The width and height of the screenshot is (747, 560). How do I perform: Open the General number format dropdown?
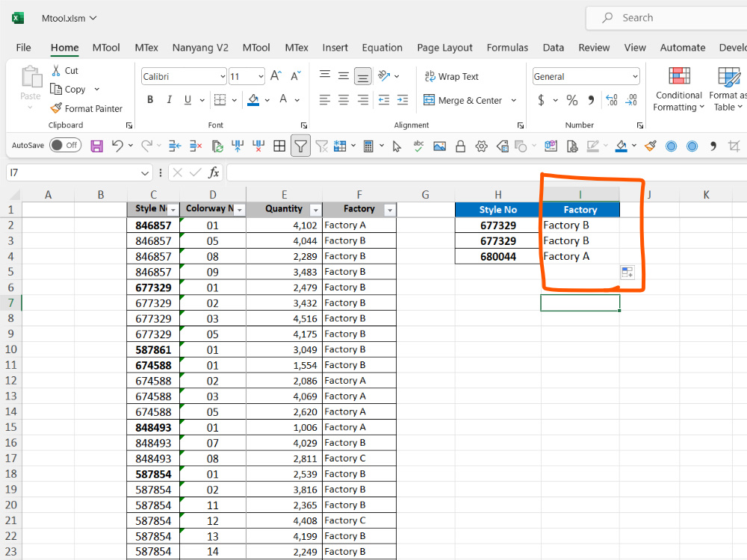[635, 77]
